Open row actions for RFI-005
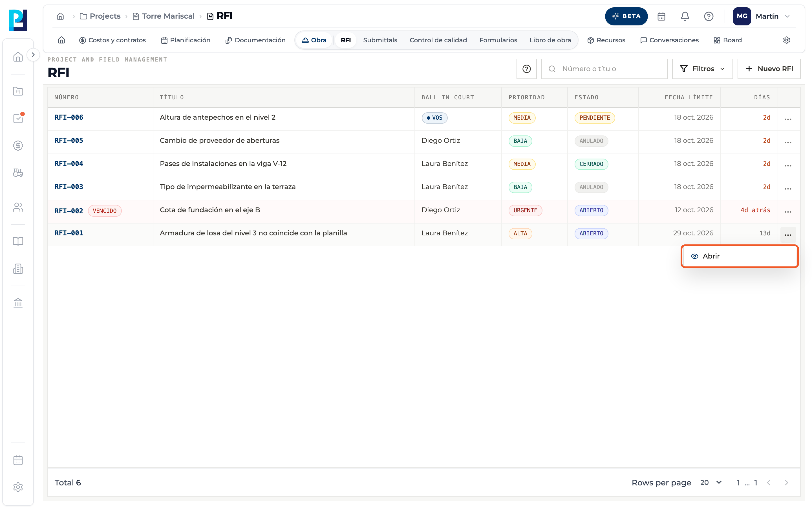This screenshot has width=812, height=508. coord(788,142)
